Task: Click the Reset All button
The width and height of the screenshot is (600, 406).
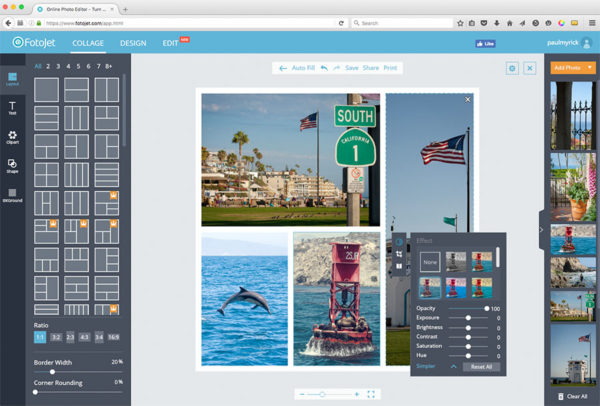Action: tap(481, 367)
